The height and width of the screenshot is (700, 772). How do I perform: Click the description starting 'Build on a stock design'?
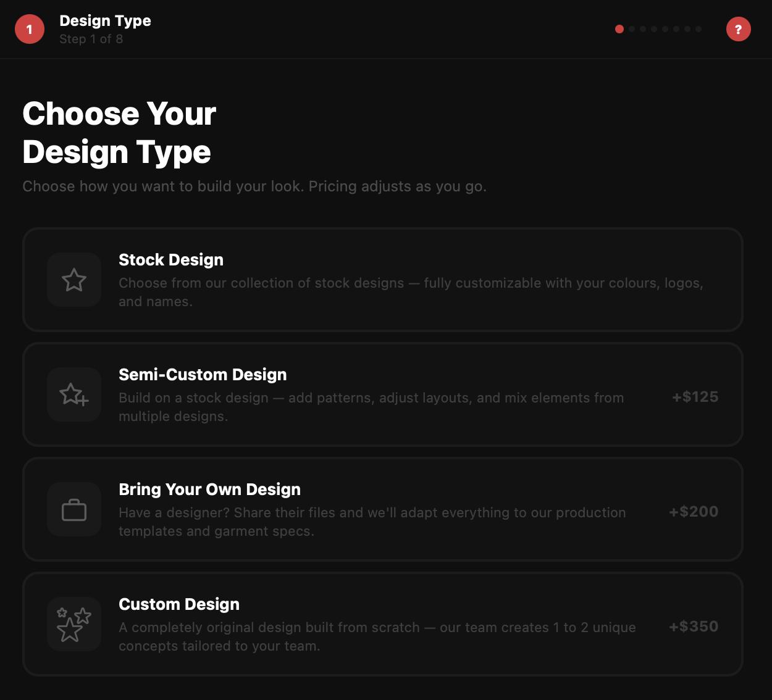click(371, 407)
